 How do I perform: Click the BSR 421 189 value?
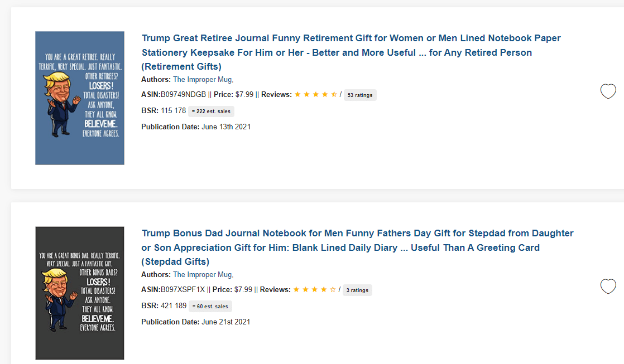(174, 305)
